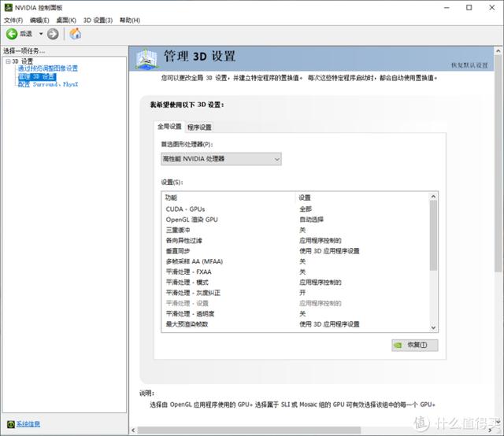
Task: Switch to 全局设置 tab
Action: point(169,127)
